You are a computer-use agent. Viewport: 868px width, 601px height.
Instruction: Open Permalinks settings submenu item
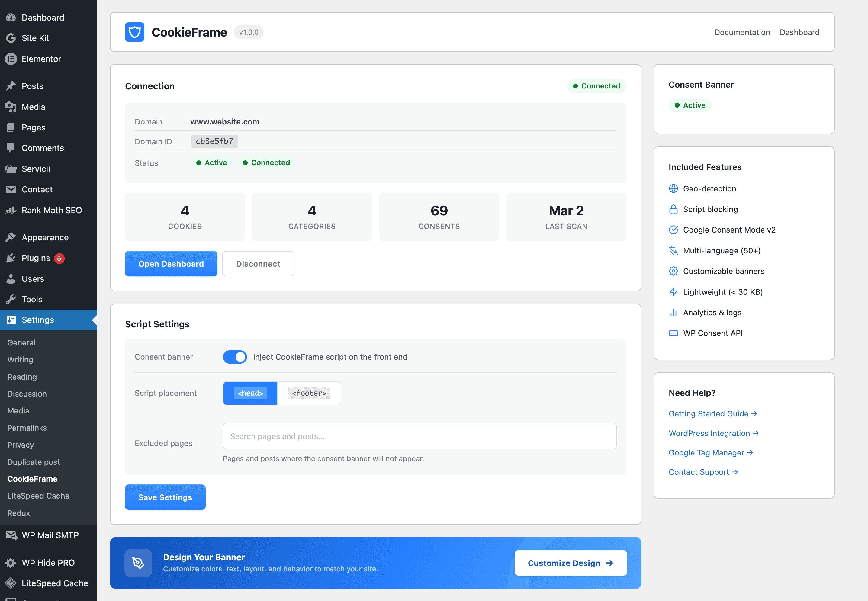27,428
